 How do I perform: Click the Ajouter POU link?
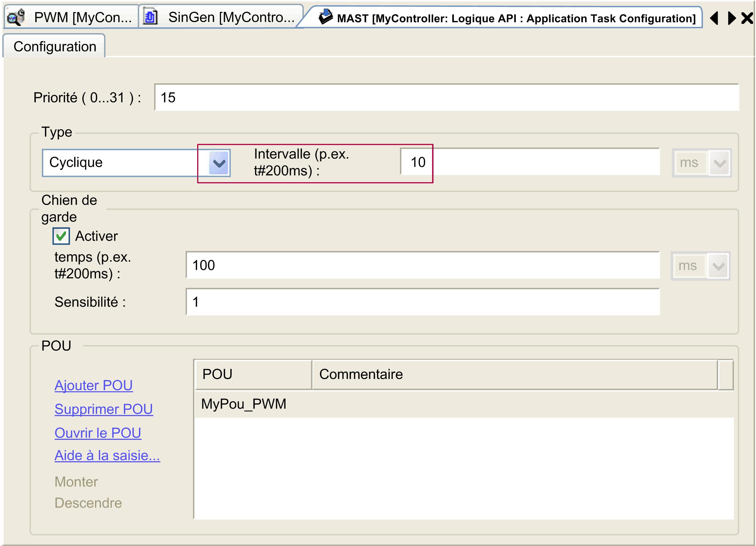[x=94, y=385]
